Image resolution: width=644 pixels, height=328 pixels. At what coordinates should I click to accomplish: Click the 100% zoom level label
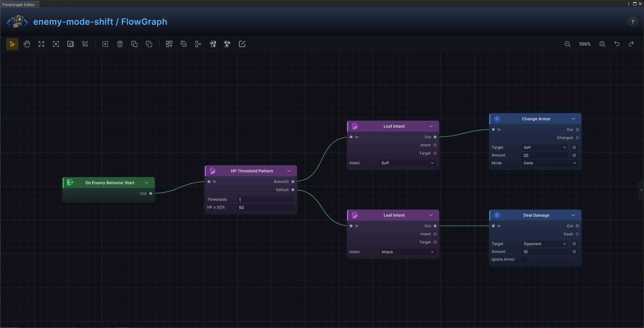(x=585, y=44)
